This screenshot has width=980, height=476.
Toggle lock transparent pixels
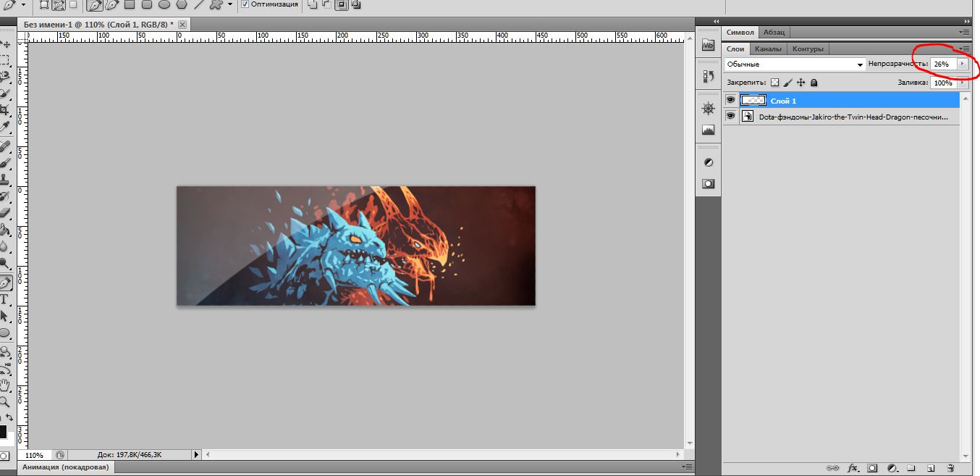point(774,83)
